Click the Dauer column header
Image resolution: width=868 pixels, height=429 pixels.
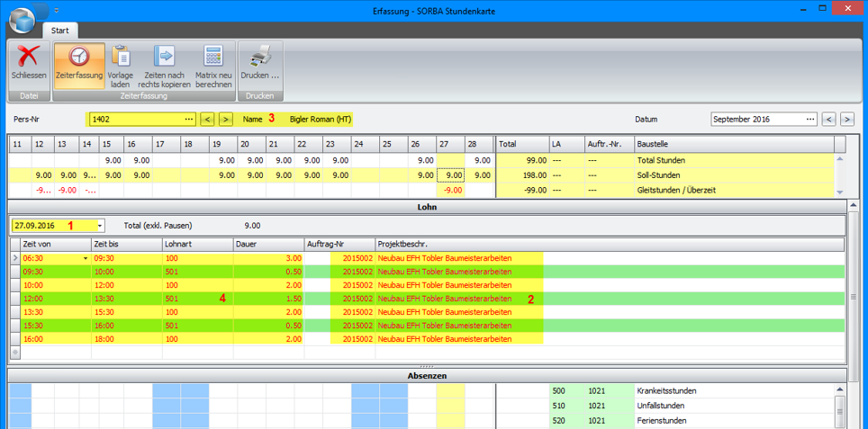coord(268,244)
